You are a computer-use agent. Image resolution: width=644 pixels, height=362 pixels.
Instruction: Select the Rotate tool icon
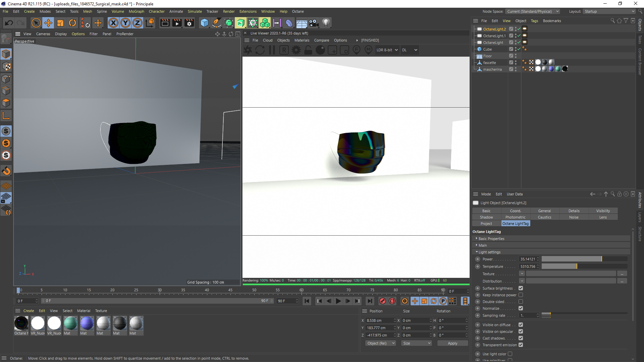pos(72,23)
